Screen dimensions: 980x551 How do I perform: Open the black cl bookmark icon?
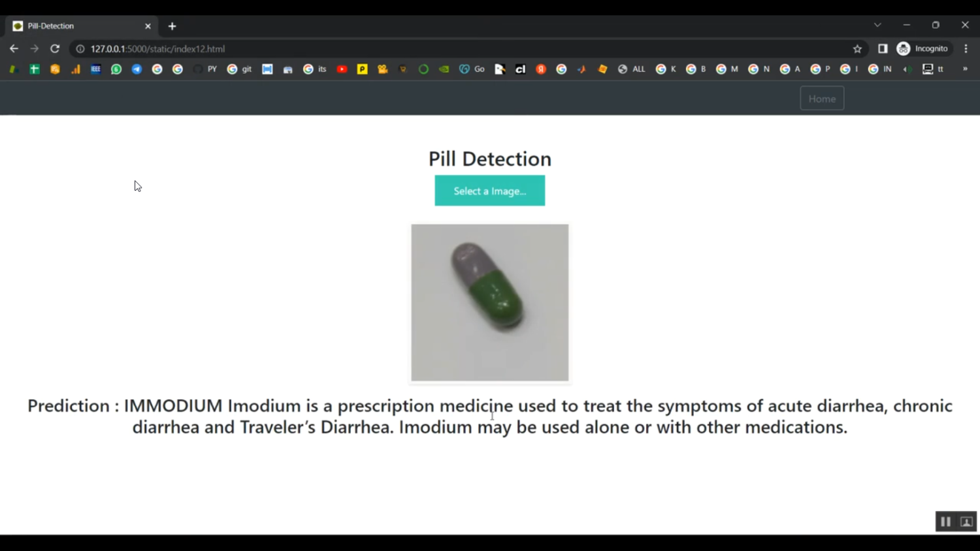pos(521,69)
